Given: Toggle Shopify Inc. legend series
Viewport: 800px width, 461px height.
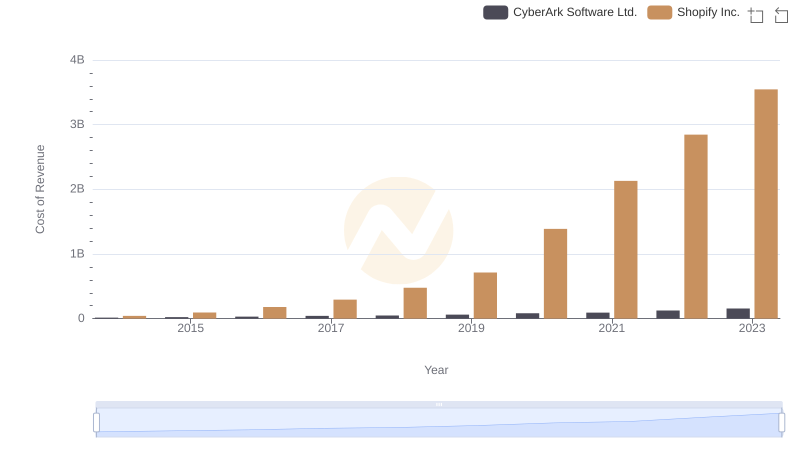Looking at the screenshot, I should click(x=693, y=12).
